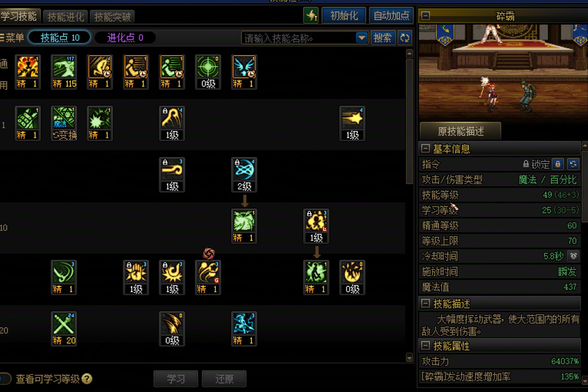
Task: Click the 自动加点 button
Action: (391, 15)
